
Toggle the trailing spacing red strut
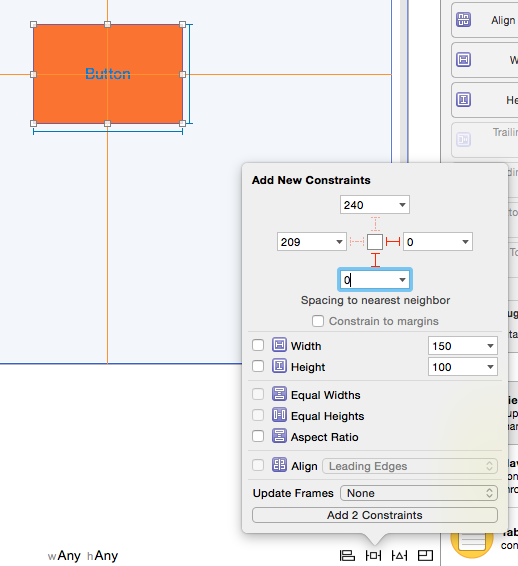[x=393, y=241]
